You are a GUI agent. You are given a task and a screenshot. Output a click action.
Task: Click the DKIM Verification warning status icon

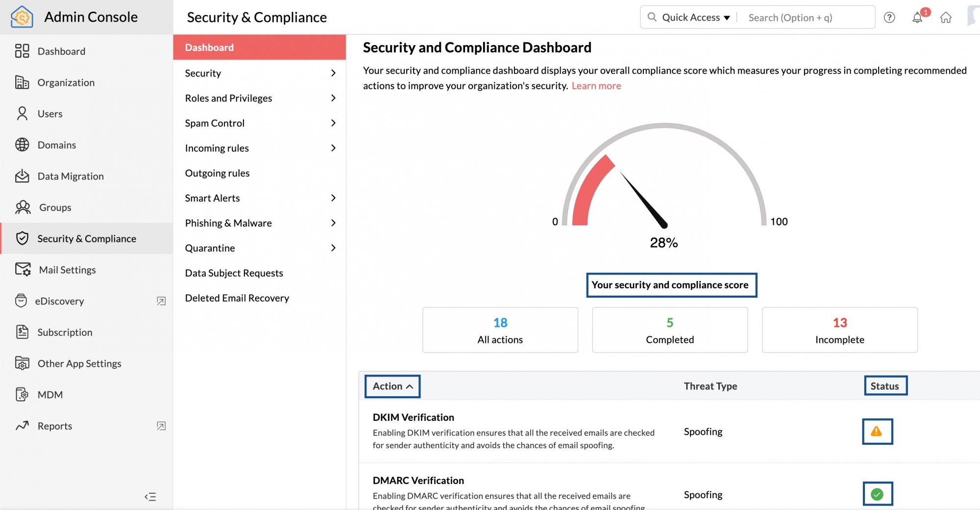(877, 432)
